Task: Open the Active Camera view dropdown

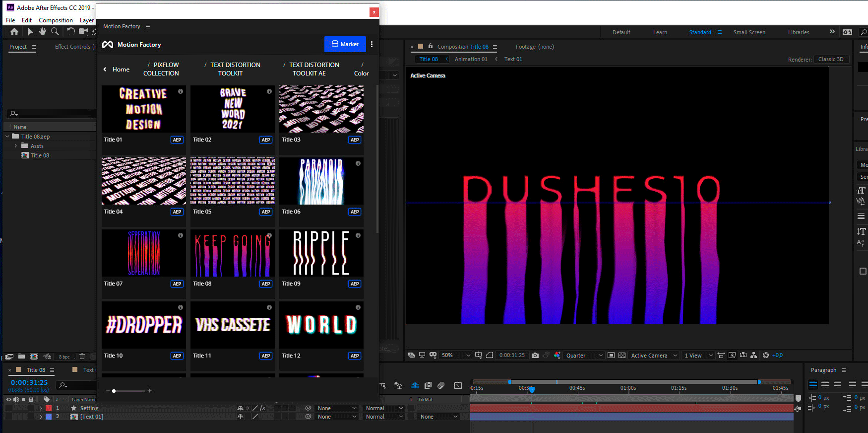Action: pyautogui.click(x=654, y=356)
